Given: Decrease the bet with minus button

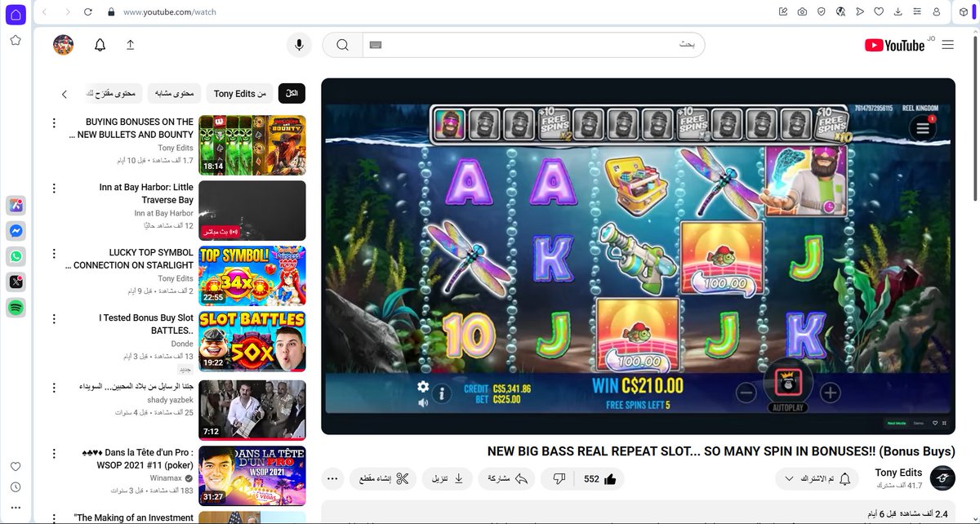Looking at the screenshot, I should [746, 393].
